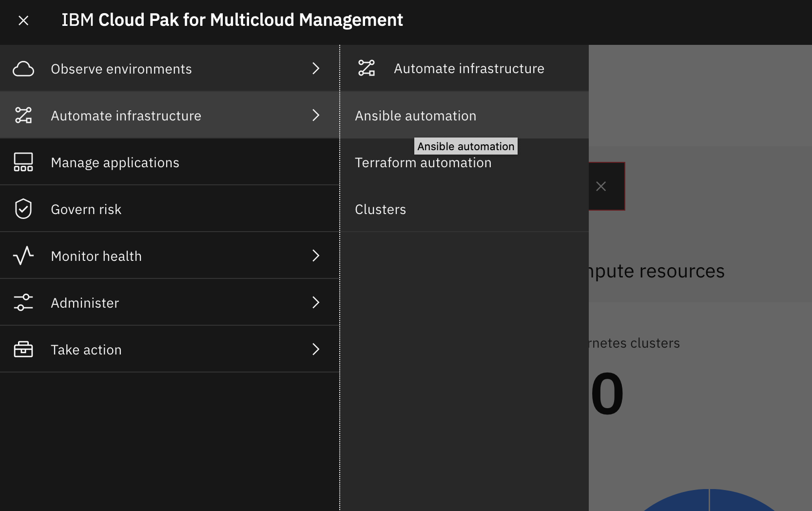The height and width of the screenshot is (511, 812).
Task: Select the Govern risk shield icon
Action: 23,209
